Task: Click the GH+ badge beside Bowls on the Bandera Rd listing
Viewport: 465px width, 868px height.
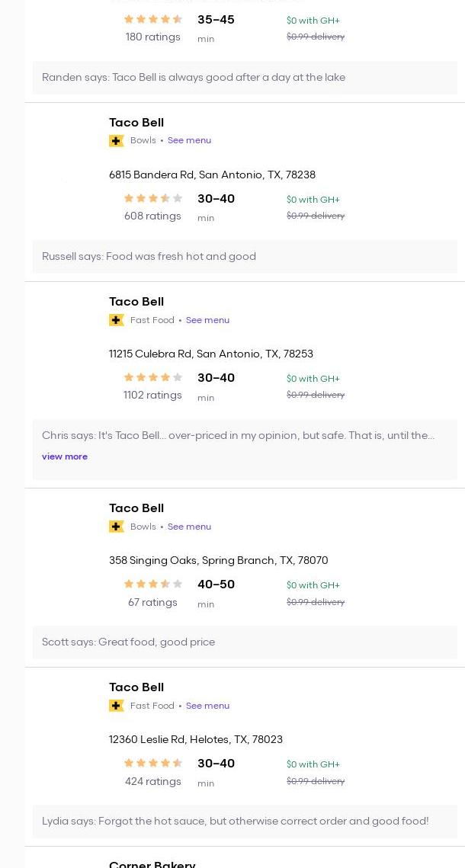Action: pyautogui.click(x=117, y=141)
